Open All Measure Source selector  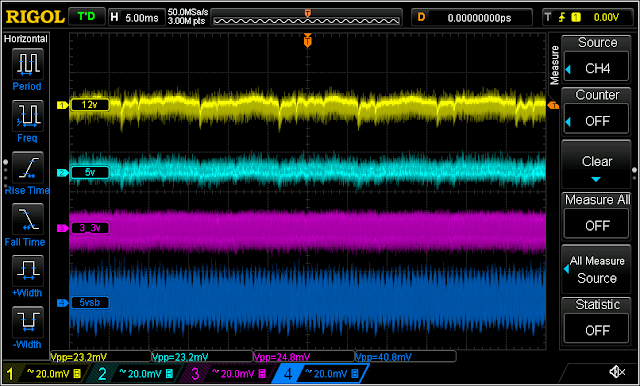[x=596, y=269]
